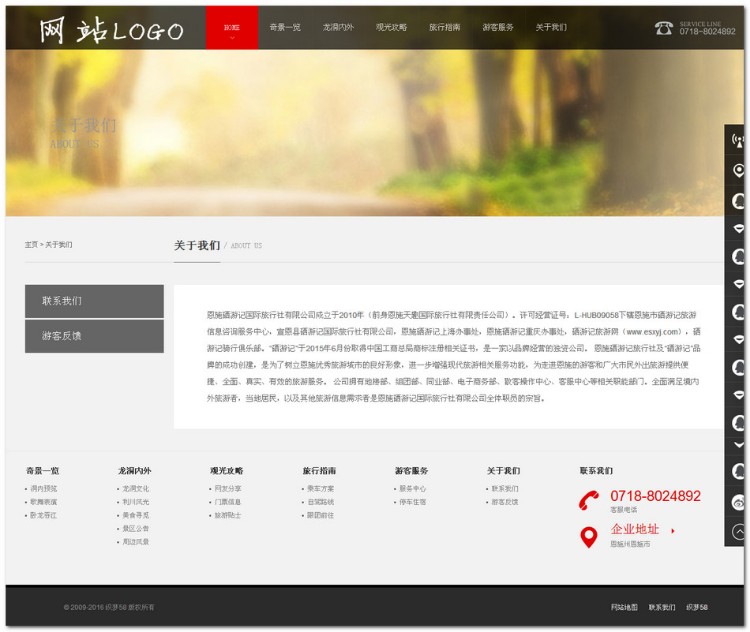Viewport: 750px width, 632px height.
Task: Open 观光攻略 in the top navigation
Action: pyautogui.click(x=391, y=27)
